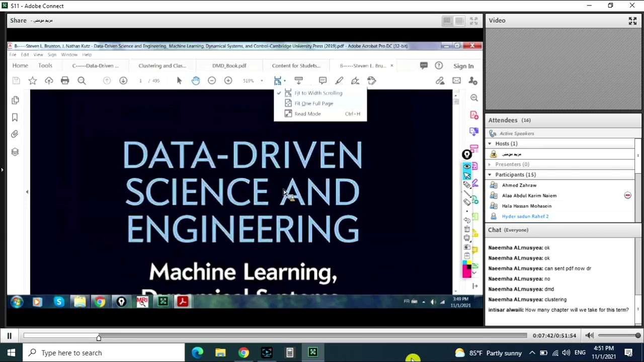The height and width of the screenshot is (362, 644).
Task: Open Acrobat Help menu
Action: click(x=87, y=54)
